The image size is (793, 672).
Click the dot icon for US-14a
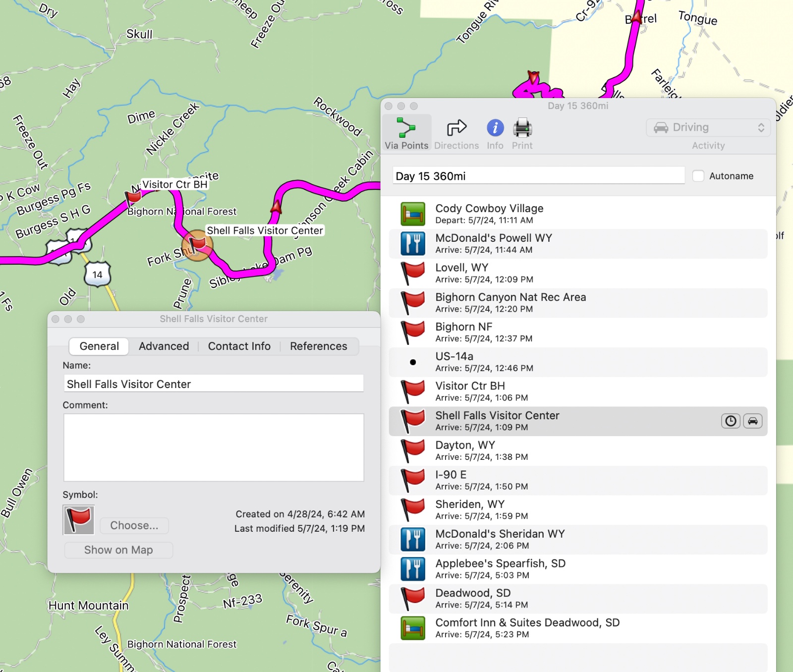tap(413, 362)
